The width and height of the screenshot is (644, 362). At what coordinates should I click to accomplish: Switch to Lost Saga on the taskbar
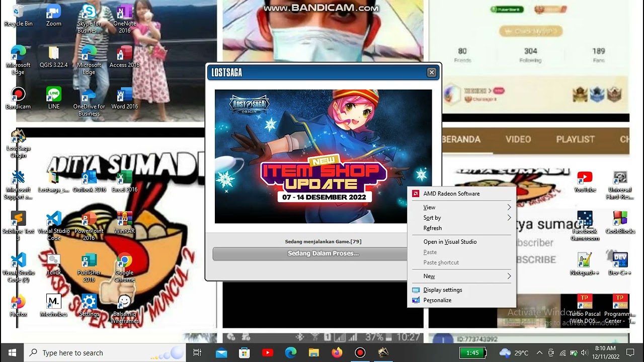383,352
